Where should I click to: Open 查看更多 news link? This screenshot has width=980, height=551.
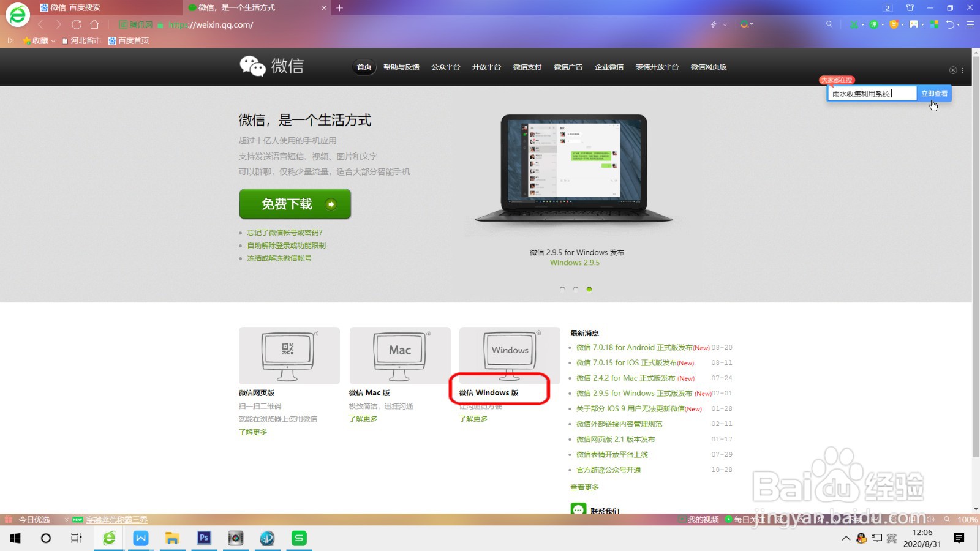tap(584, 487)
